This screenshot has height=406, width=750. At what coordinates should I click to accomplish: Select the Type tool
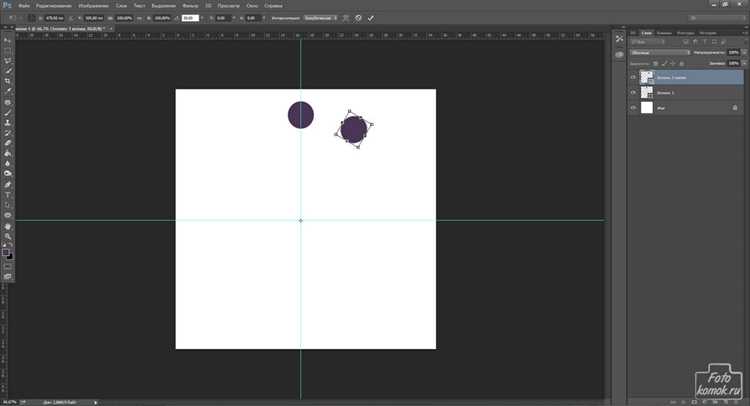click(7, 195)
